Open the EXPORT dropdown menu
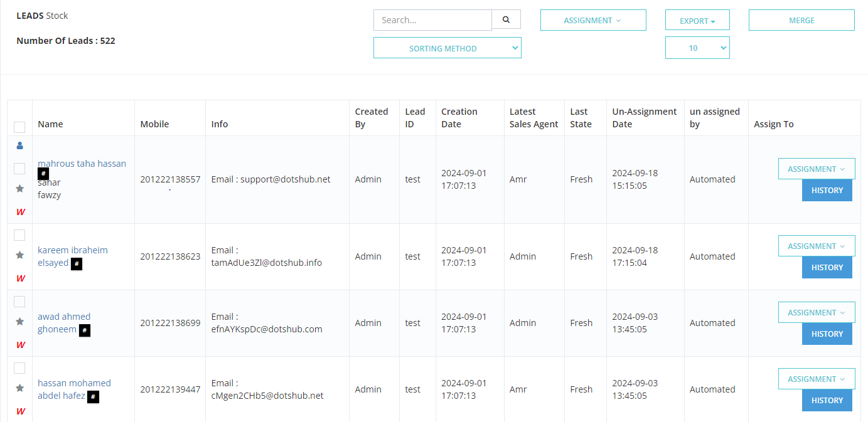 pyautogui.click(x=697, y=21)
